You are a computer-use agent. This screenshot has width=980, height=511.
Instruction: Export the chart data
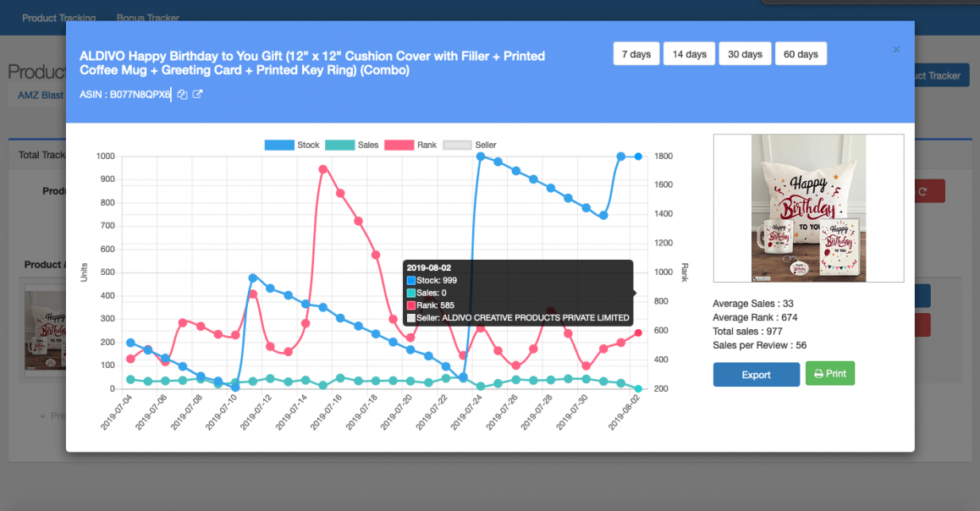click(x=757, y=375)
